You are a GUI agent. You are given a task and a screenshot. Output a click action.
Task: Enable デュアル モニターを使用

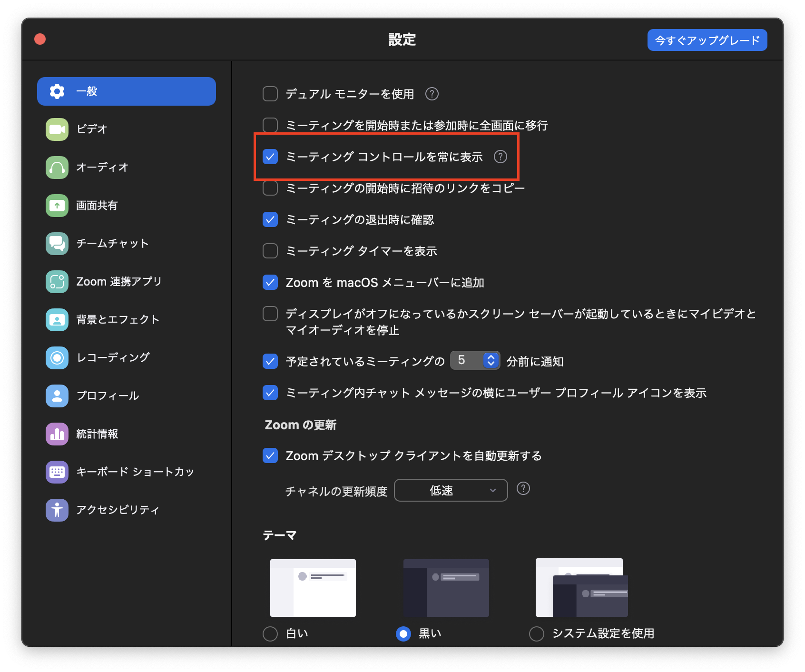click(x=270, y=94)
